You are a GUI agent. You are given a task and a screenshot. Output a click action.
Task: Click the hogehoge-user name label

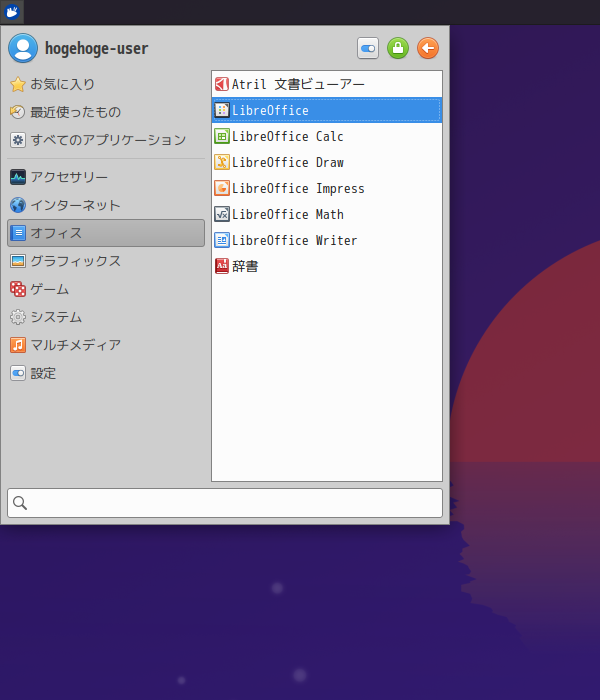point(96,48)
